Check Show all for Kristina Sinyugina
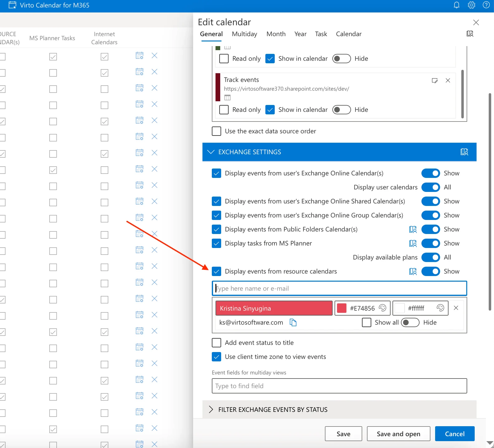 pos(367,322)
